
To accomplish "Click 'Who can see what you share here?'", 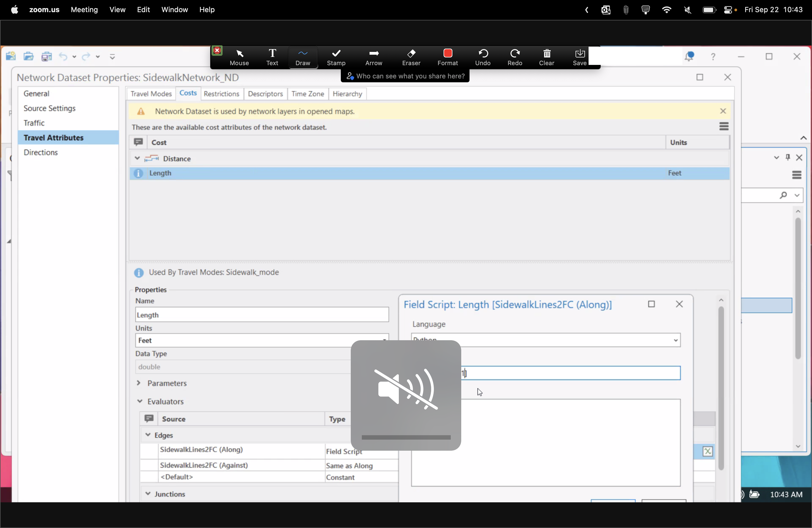I will tap(405, 76).
